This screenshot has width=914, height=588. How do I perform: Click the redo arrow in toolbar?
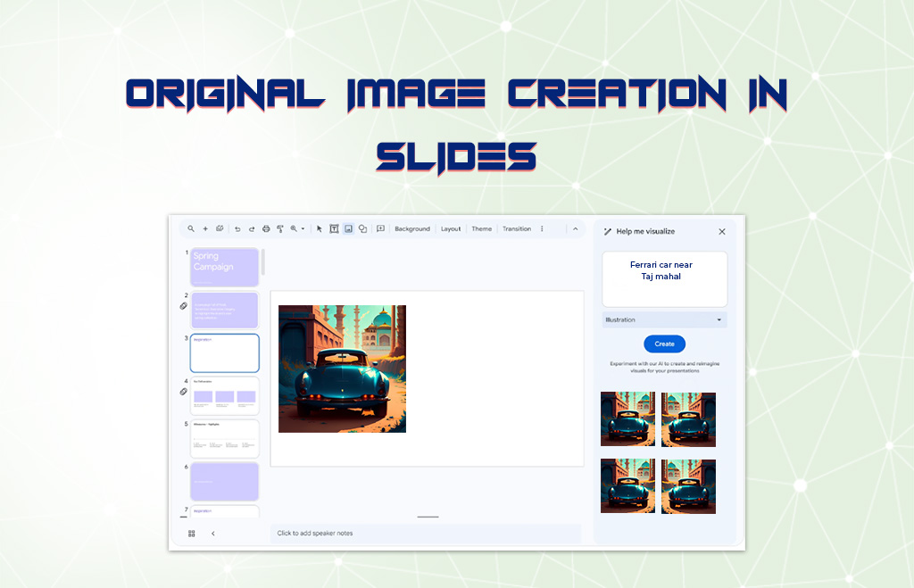(x=252, y=229)
